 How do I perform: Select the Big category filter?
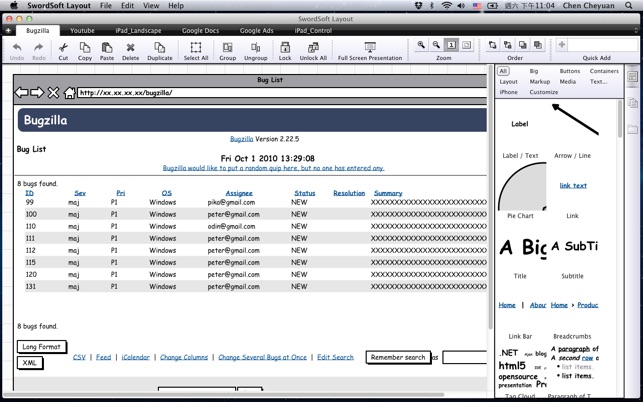pyautogui.click(x=534, y=71)
